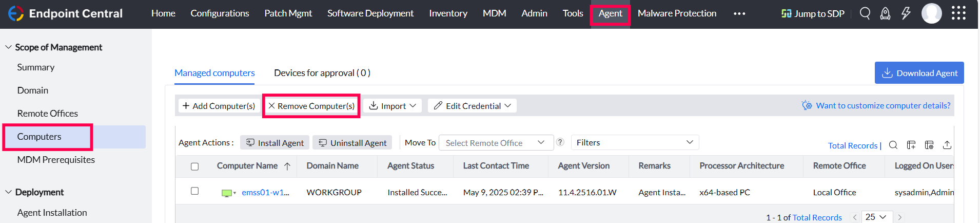Click Remove Computer(s) button
Image resolution: width=980 pixels, height=223 pixels.
(x=311, y=106)
